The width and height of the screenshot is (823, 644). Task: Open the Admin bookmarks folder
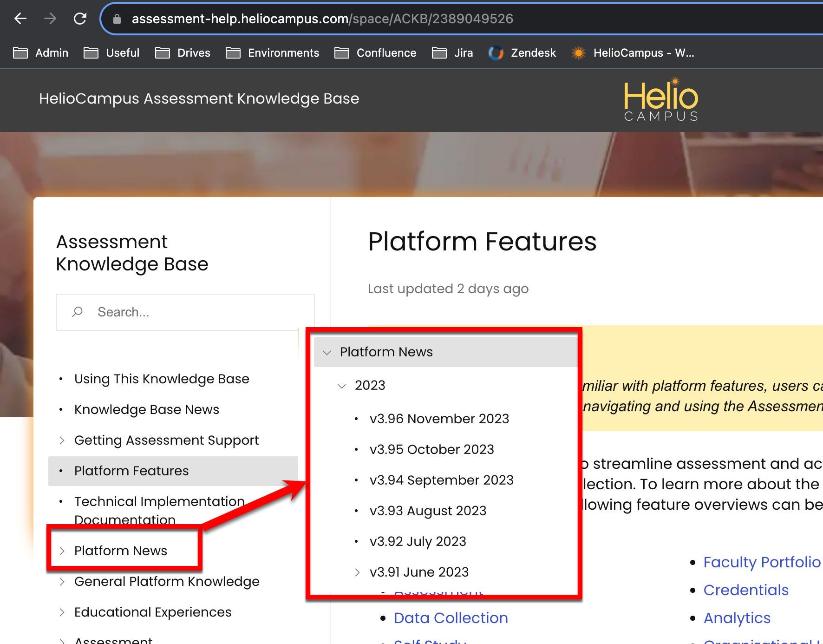pos(41,53)
